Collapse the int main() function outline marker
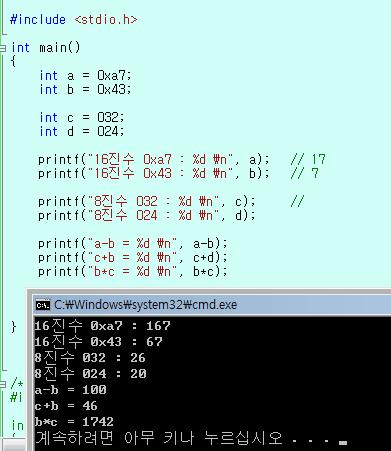The height and width of the screenshot is (451, 391). pos(3,48)
